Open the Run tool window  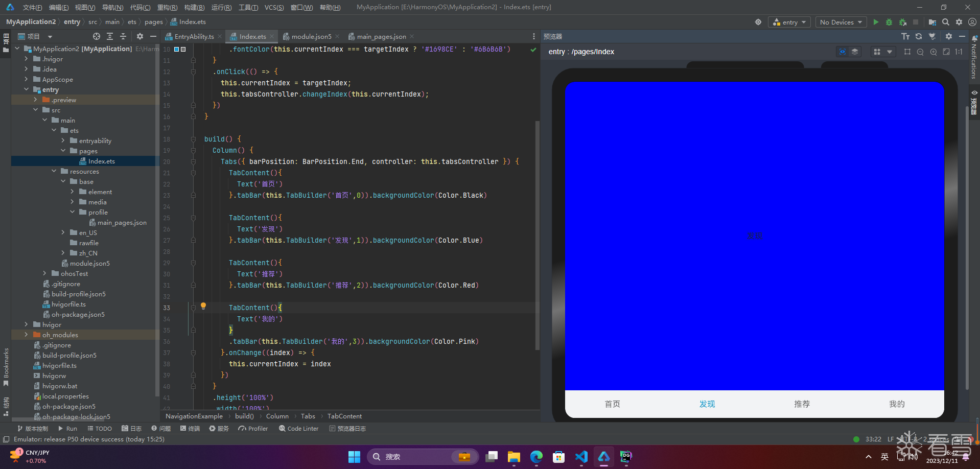(67, 429)
